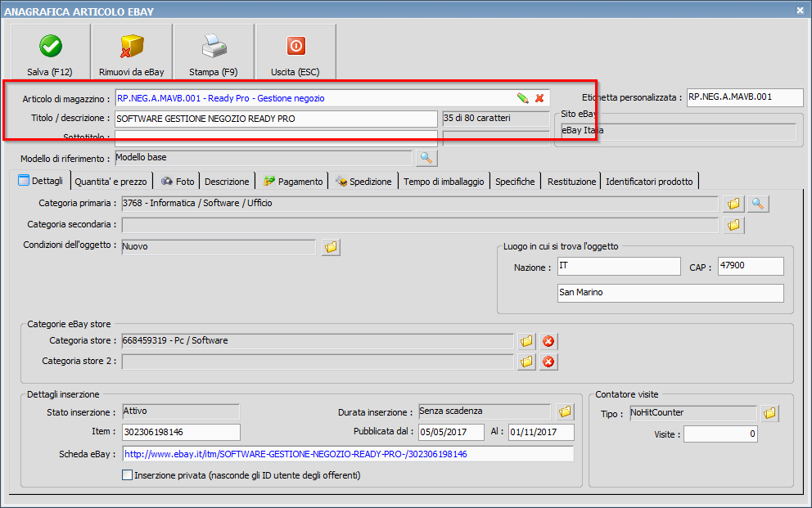Click the empty Categoria store 2 field
Viewport: 812px width, 508px height.
318,362
